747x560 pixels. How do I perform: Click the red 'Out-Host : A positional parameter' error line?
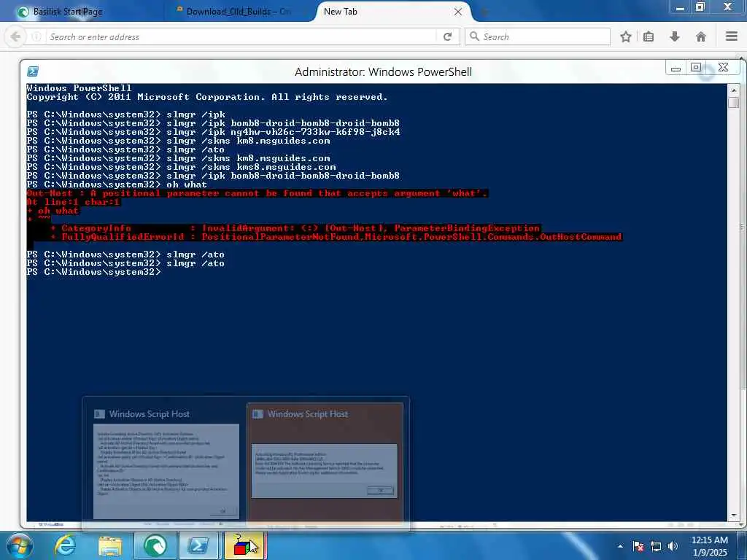pyautogui.click(x=258, y=193)
